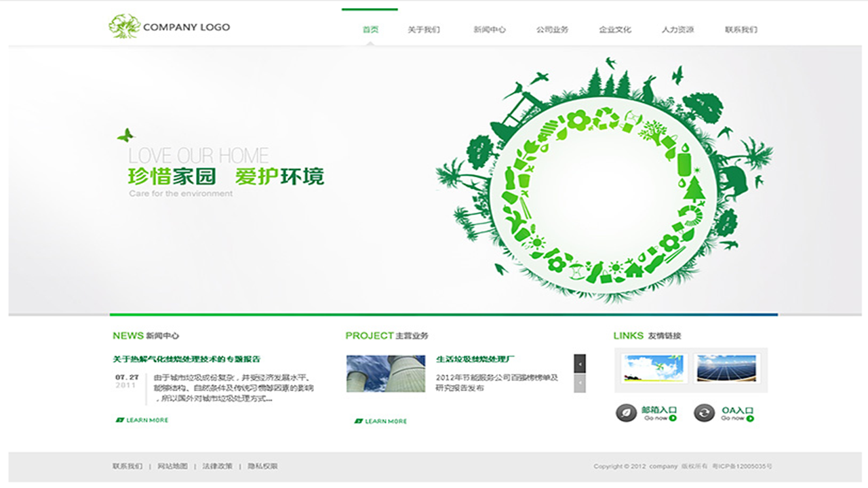Screen dimensions: 868x488
Task: Click LEARN MORE under the news section
Action: [142, 420]
